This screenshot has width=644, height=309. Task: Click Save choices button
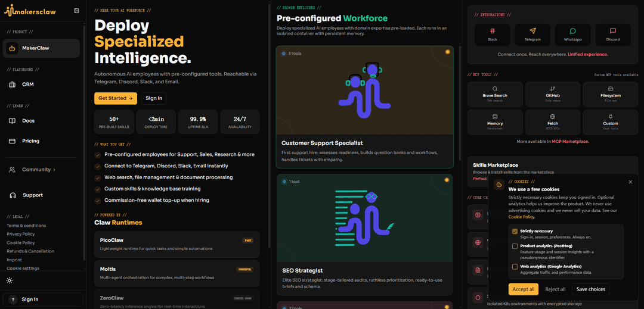[590, 289]
